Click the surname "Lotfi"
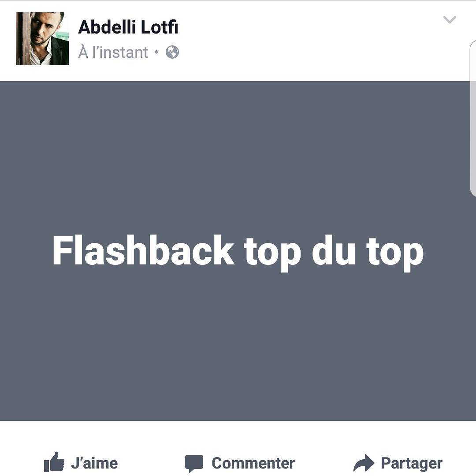The image size is (476, 476). pos(160,27)
